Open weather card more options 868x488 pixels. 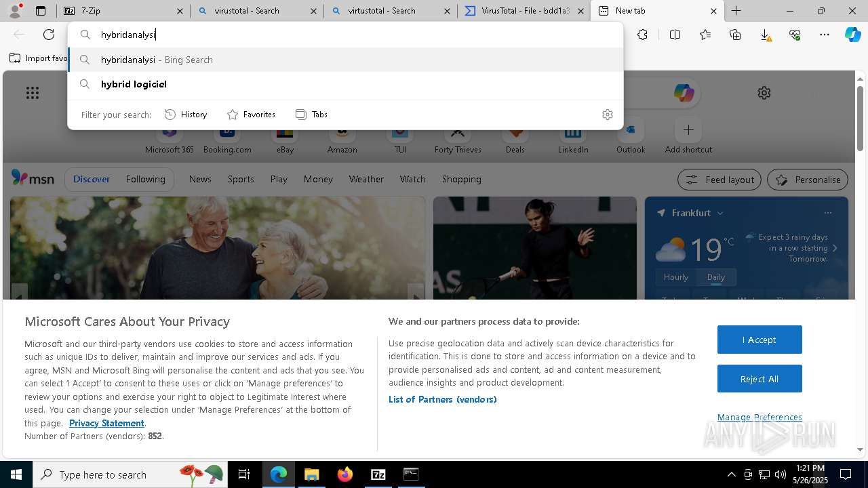[x=827, y=213]
